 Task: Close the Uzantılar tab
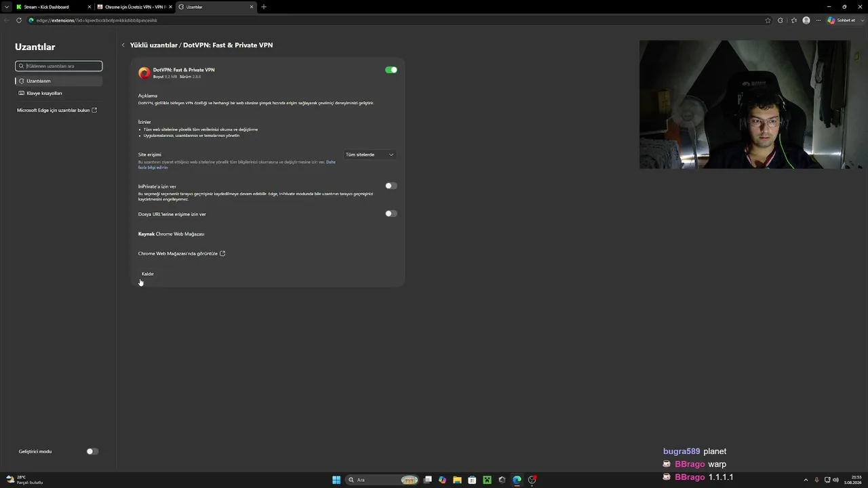(x=252, y=7)
